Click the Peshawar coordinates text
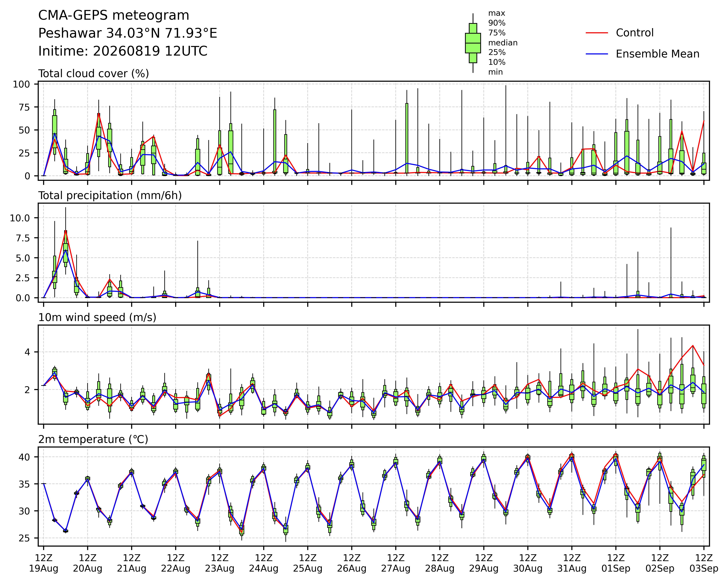Image resolution: width=728 pixels, height=583 pixels. pos(128,33)
